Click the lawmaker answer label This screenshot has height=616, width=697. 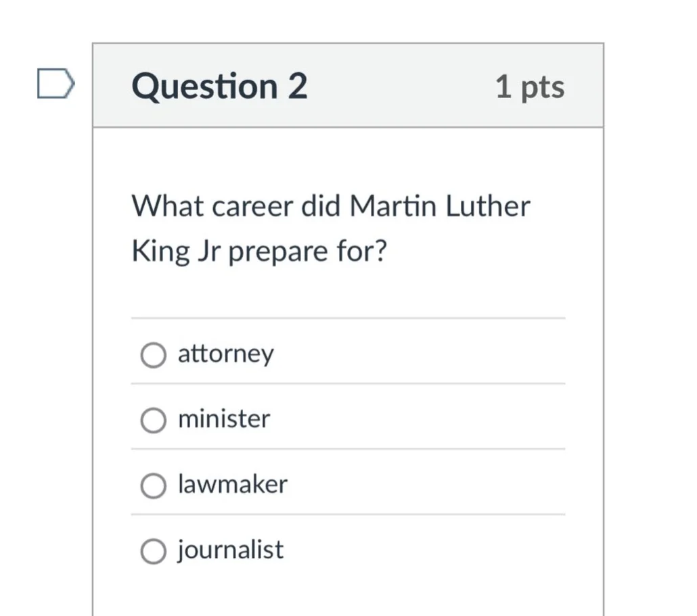233,485
